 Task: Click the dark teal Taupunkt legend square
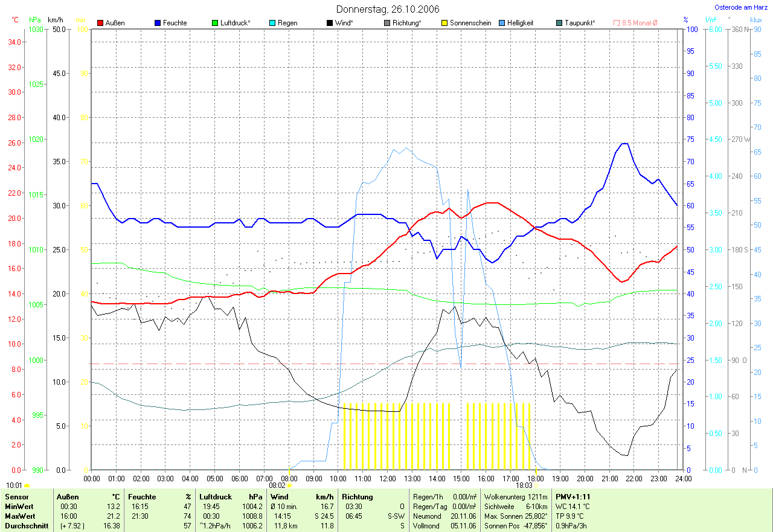(x=559, y=23)
